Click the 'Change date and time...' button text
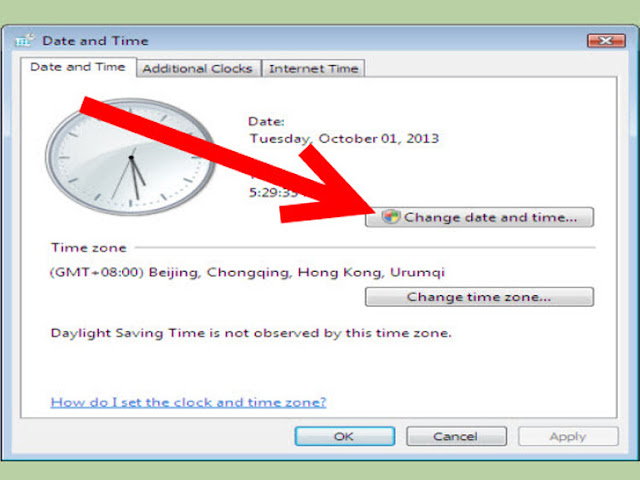Image resolution: width=640 pixels, height=480 pixels. [490, 217]
